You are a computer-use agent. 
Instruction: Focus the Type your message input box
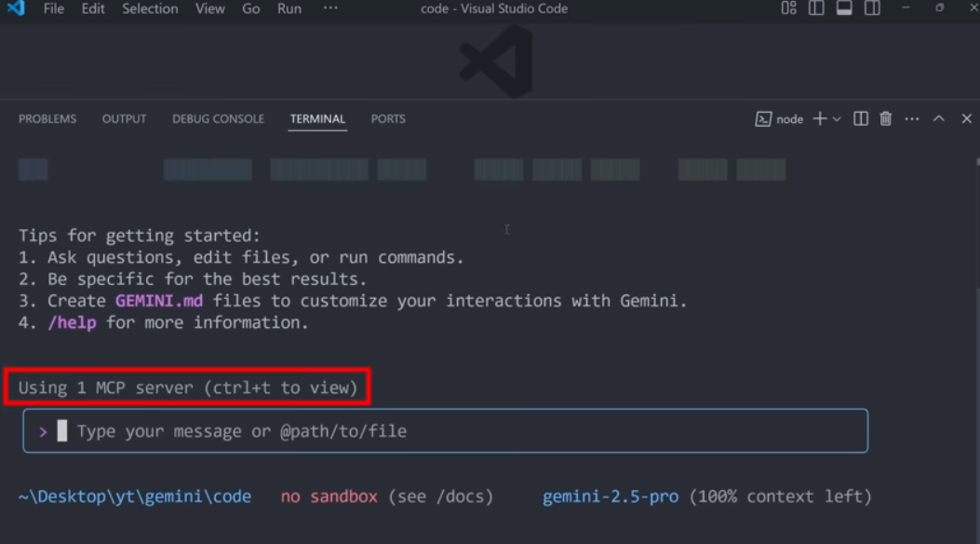click(446, 431)
